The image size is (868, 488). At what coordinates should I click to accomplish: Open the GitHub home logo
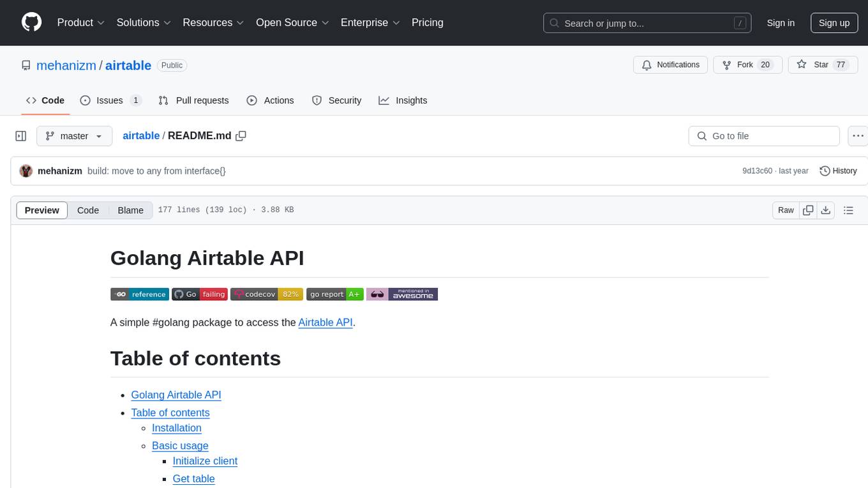tap(31, 22)
